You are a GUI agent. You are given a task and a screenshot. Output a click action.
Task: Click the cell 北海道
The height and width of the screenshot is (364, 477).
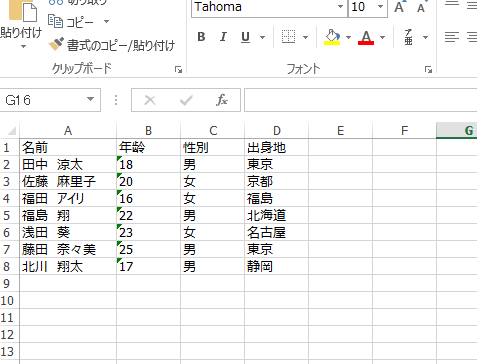[x=277, y=215]
